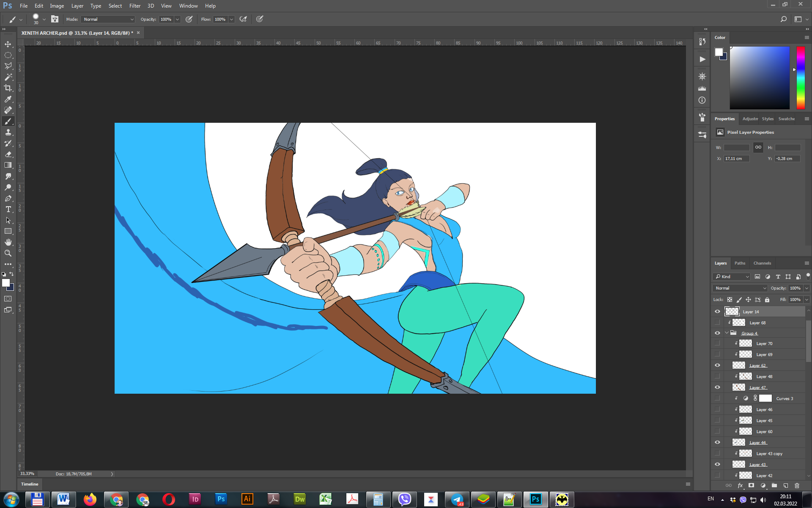The image size is (812, 508).
Task: Hide Layer 43 visibility eye
Action: [717, 464]
